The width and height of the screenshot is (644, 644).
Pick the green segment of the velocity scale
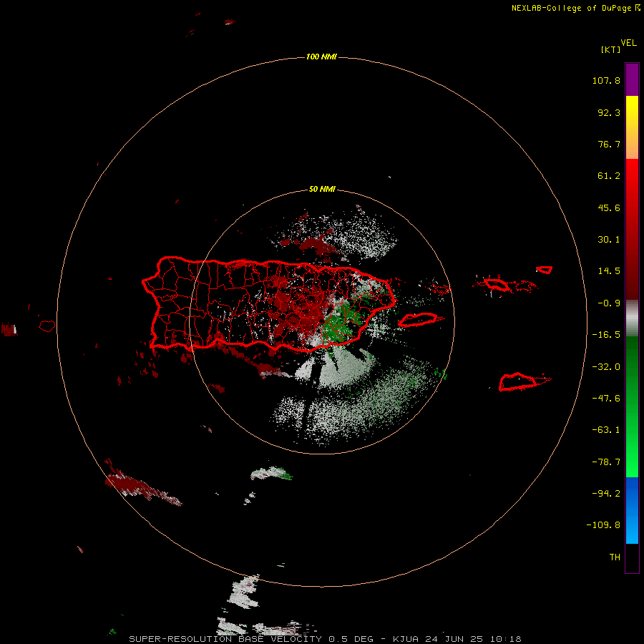[632, 406]
